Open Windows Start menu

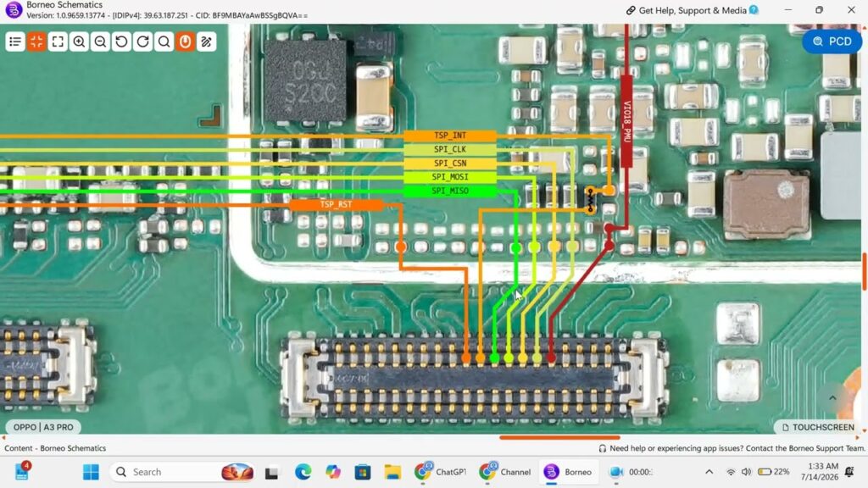click(91, 472)
